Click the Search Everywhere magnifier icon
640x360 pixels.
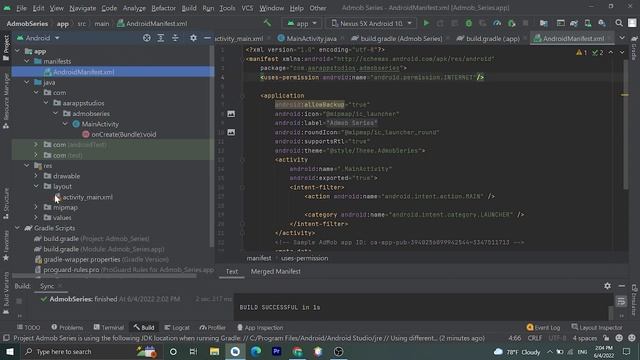(x=619, y=23)
